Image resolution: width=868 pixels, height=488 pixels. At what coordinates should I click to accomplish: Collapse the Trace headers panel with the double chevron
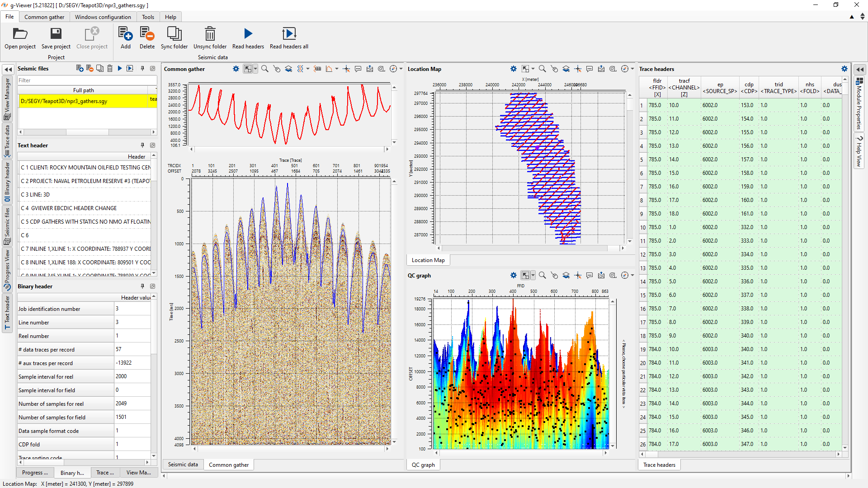860,69
